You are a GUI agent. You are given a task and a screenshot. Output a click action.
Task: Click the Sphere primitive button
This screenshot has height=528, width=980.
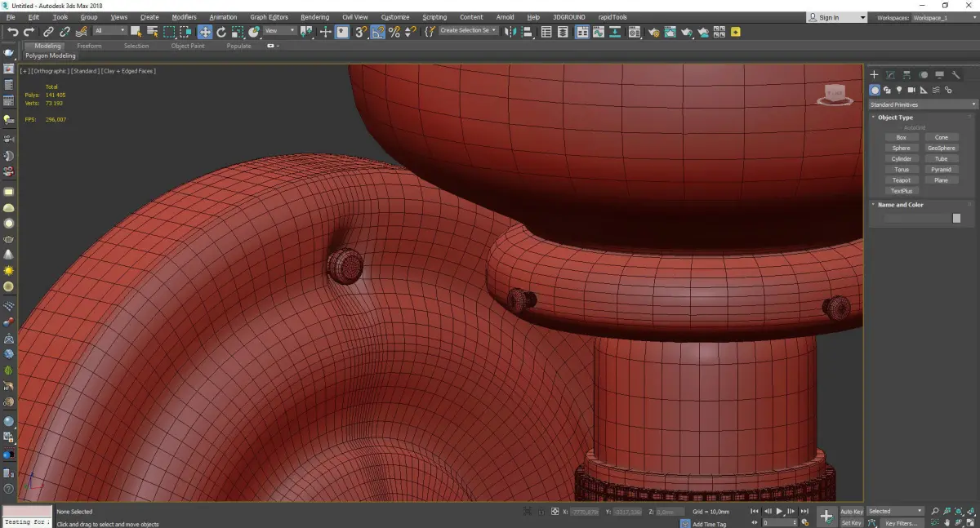(901, 149)
